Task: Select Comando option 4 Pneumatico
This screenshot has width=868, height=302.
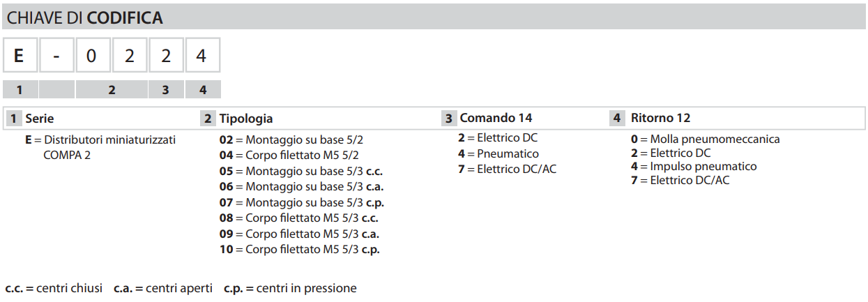Action: (x=498, y=153)
